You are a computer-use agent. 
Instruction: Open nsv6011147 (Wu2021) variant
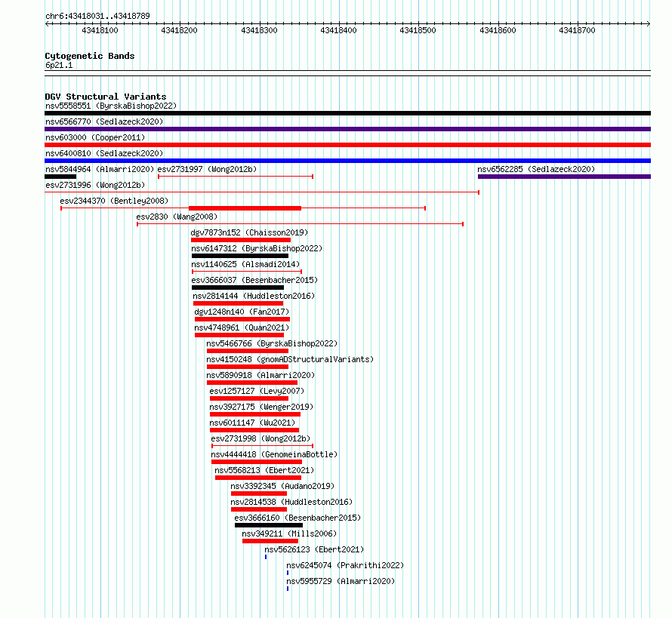(x=252, y=423)
